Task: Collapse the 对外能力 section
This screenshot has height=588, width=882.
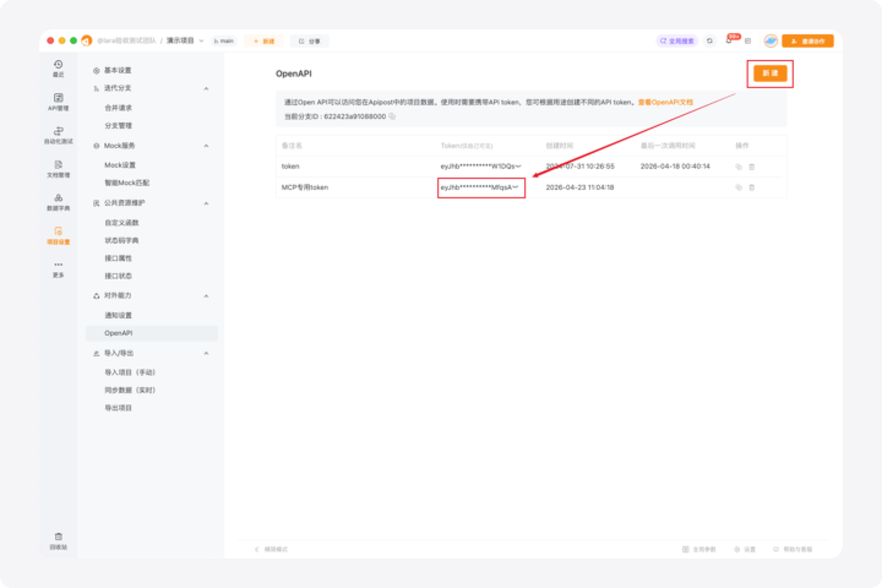Action: click(x=206, y=296)
